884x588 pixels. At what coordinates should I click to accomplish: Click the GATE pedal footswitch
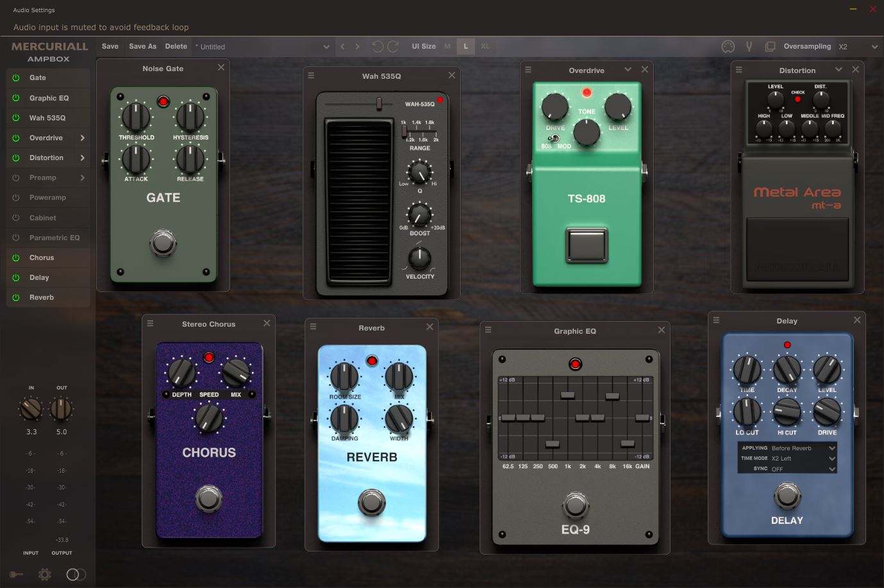tap(163, 243)
